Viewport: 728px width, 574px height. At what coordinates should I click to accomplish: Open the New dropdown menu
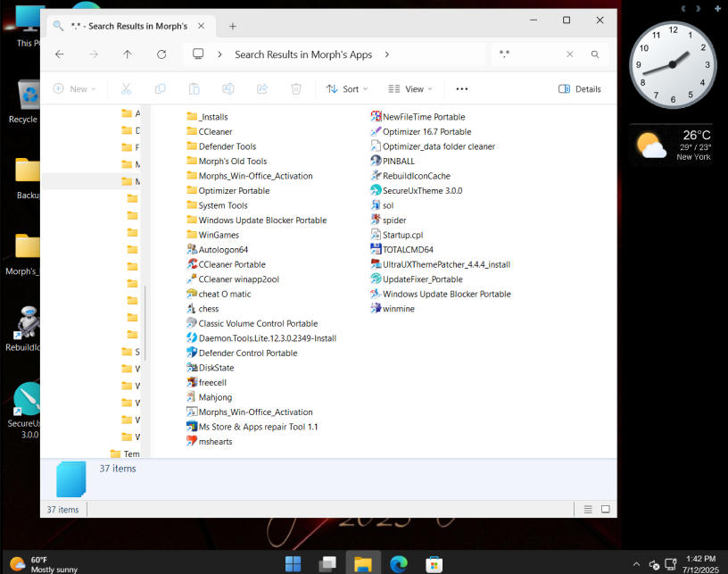point(75,88)
